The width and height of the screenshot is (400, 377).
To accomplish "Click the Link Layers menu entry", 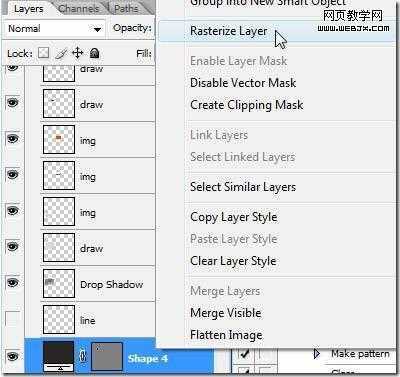I will [219, 135].
